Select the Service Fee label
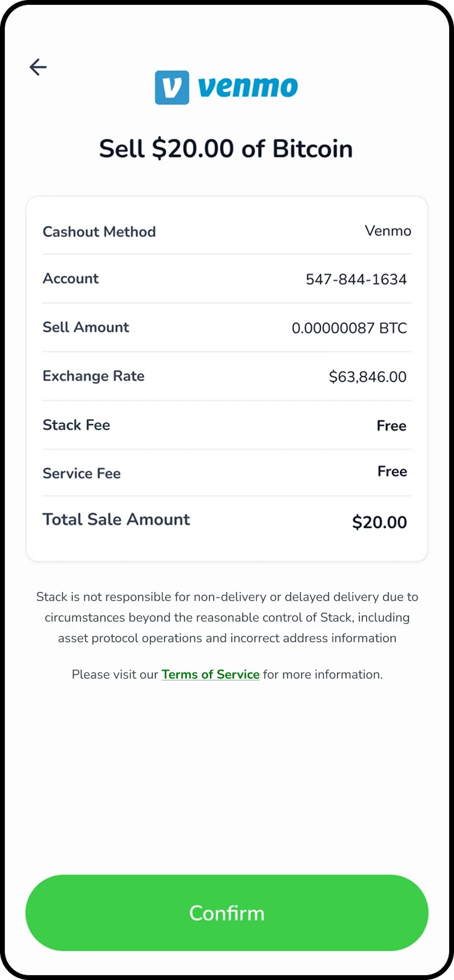The width and height of the screenshot is (454, 980). pyautogui.click(x=81, y=474)
